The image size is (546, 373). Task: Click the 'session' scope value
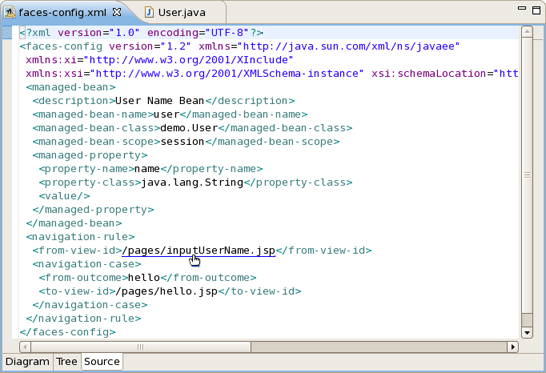(182, 142)
